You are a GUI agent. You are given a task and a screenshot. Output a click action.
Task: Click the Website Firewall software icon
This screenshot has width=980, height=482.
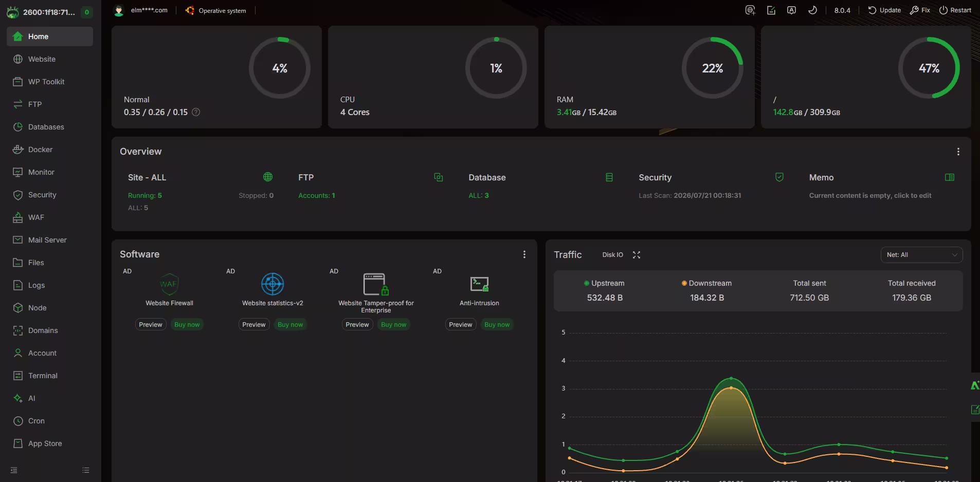[169, 284]
